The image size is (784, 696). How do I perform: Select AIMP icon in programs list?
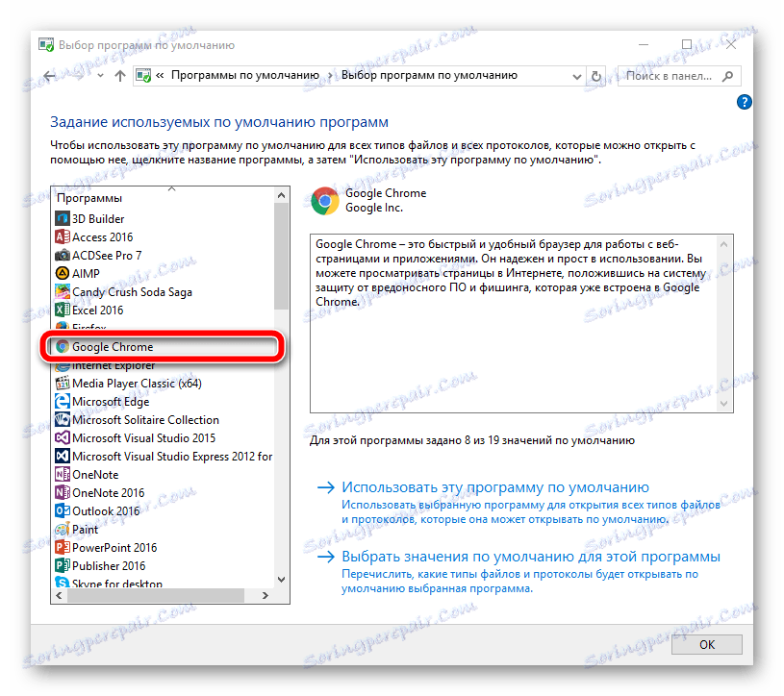click(62, 273)
